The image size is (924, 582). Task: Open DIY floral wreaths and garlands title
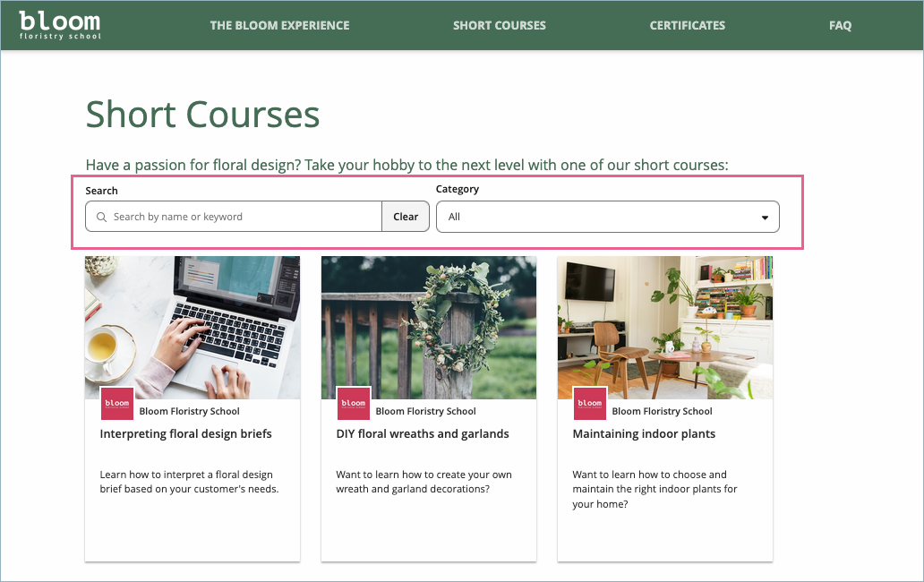[x=423, y=433]
